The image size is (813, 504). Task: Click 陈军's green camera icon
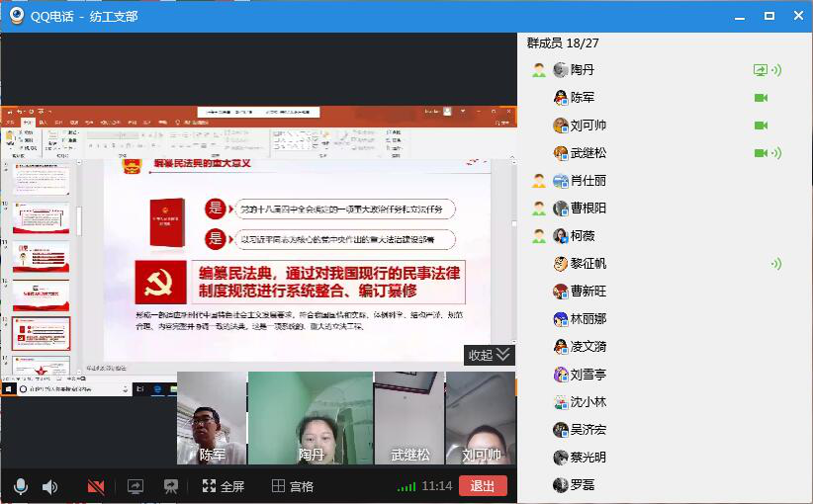pyautogui.click(x=761, y=98)
